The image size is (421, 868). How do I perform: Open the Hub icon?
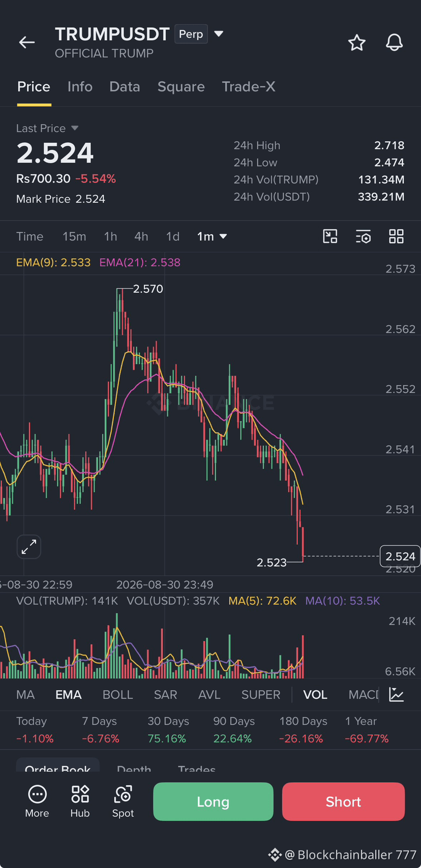click(80, 801)
